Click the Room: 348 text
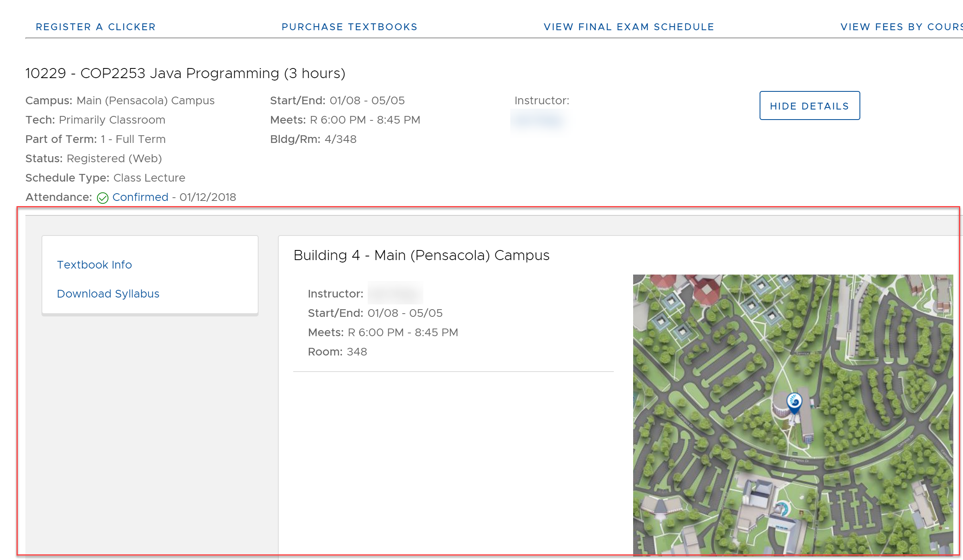The width and height of the screenshot is (963, 560). point(337,352)
